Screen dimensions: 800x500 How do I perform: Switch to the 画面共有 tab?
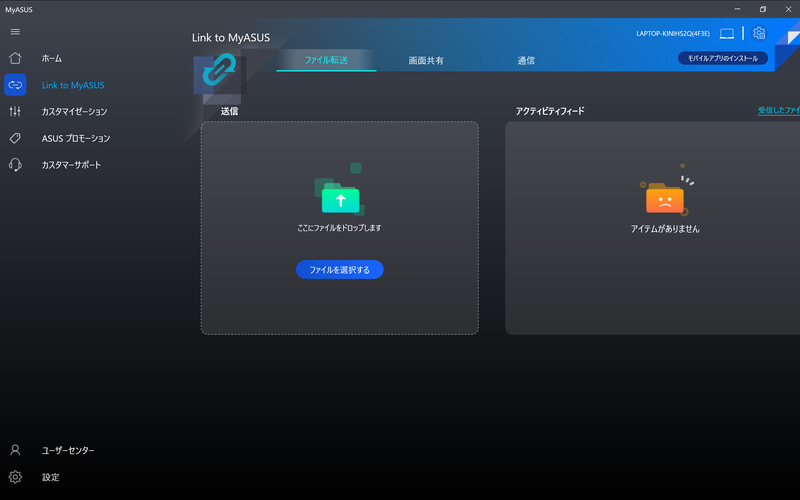pos(426,61)
